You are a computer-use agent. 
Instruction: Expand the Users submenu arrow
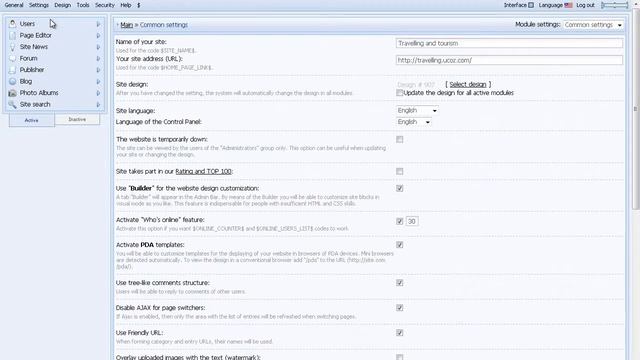tap(98, 24)
